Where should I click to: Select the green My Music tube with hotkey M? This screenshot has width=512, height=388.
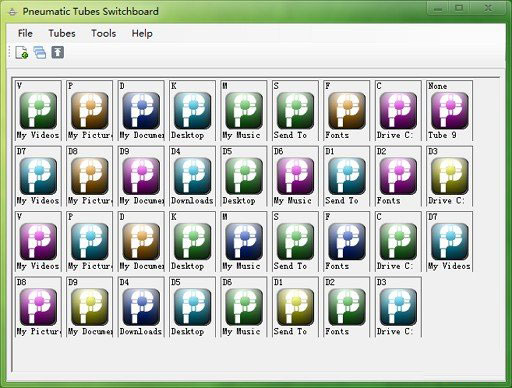click(244, 111)
